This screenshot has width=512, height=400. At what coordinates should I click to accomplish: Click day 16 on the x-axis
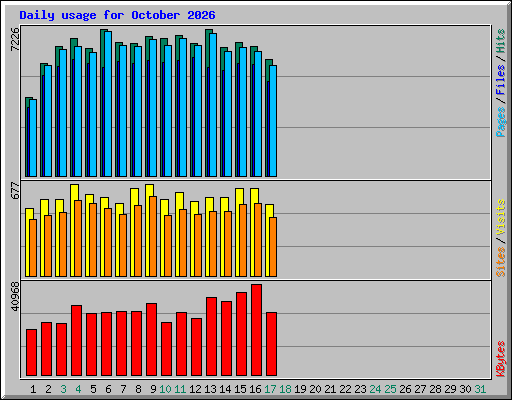(255, 389)
